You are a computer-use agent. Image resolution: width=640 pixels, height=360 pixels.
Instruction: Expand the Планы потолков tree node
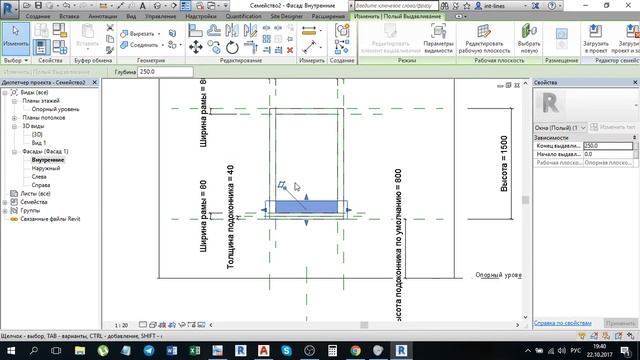click(x=14, y=118)
